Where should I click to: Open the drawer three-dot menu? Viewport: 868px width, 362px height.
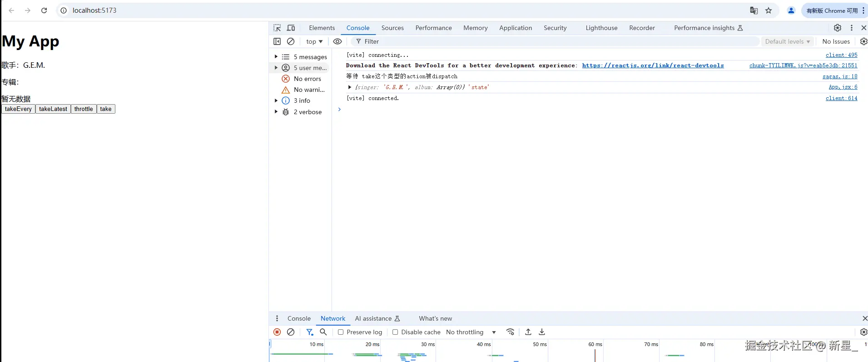(x=277, y=318)
